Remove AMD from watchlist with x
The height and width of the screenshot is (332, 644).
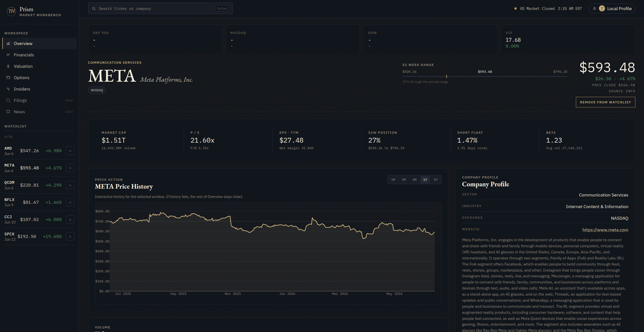click(x=70, y=151)
